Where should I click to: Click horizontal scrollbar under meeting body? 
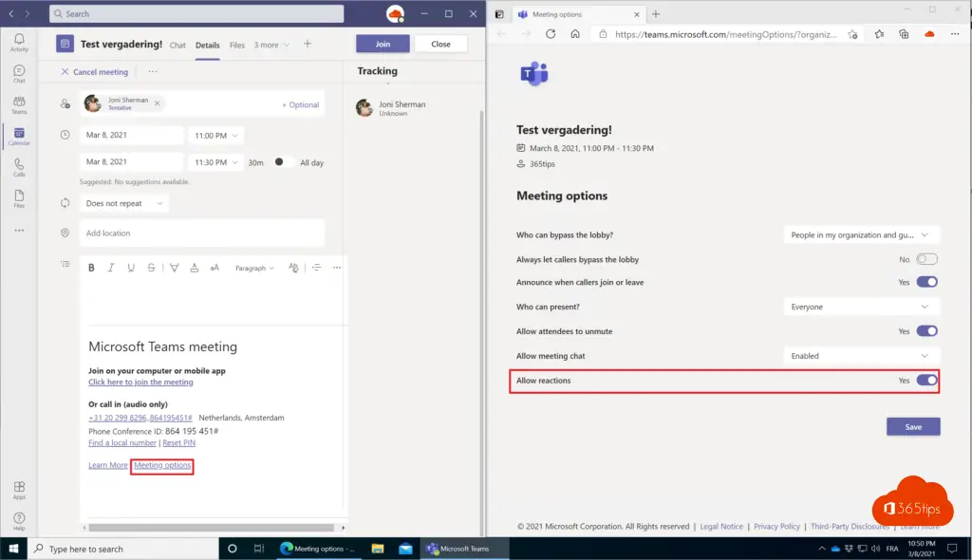click(x=212, y=528)
